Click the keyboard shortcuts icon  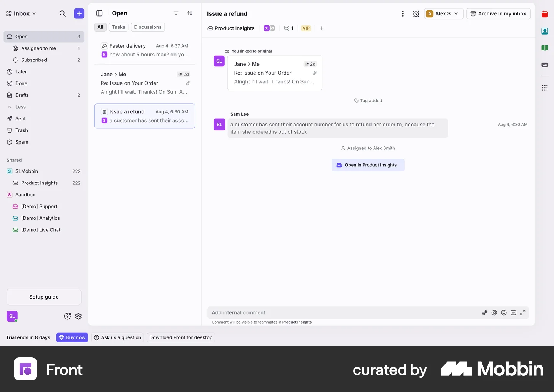pyautogui.click(x=545, y=65)
